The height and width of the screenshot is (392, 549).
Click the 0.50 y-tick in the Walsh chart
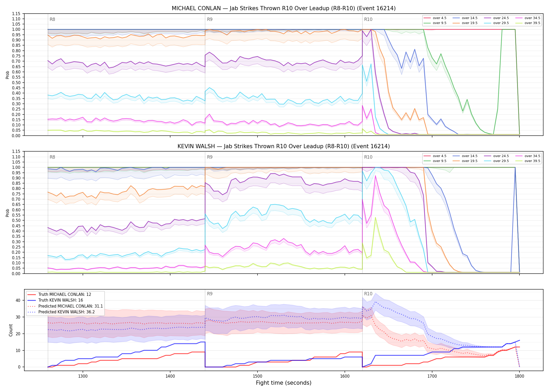click(16, 221)
